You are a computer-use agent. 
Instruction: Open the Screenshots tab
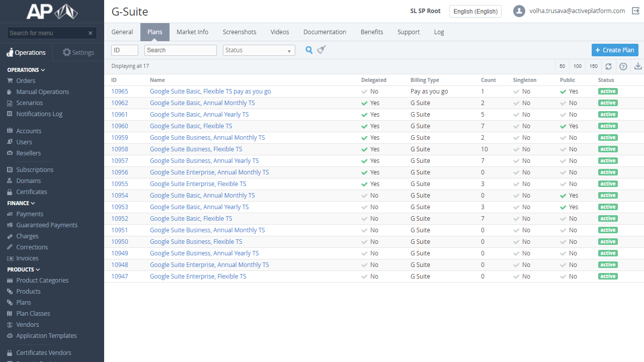239,32
